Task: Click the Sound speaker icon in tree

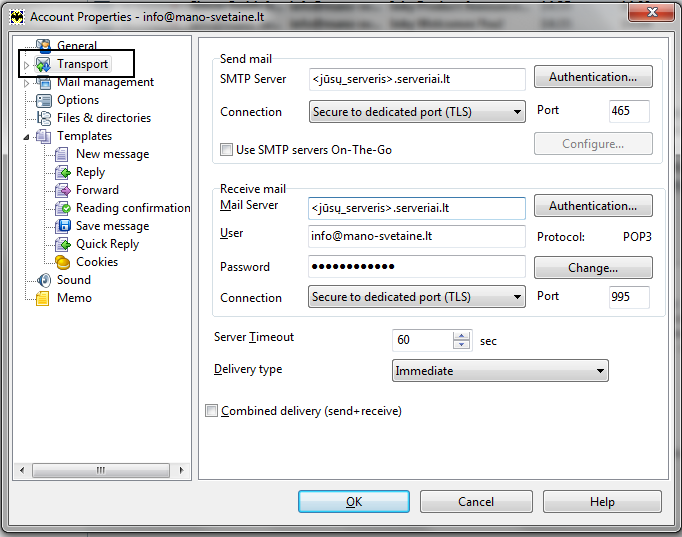Action: tap(43, 280)
